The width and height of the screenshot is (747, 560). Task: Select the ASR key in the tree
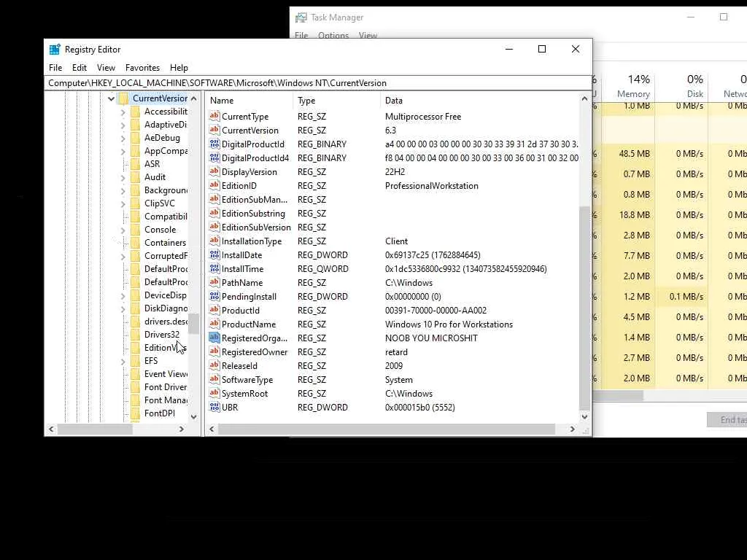[x=152, y=164]
